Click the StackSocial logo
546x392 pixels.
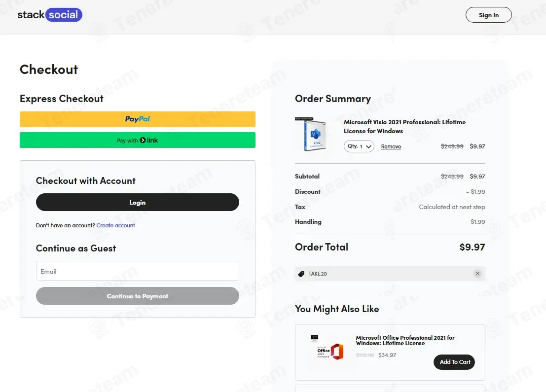pyautogui.click(x=50, y=15)
